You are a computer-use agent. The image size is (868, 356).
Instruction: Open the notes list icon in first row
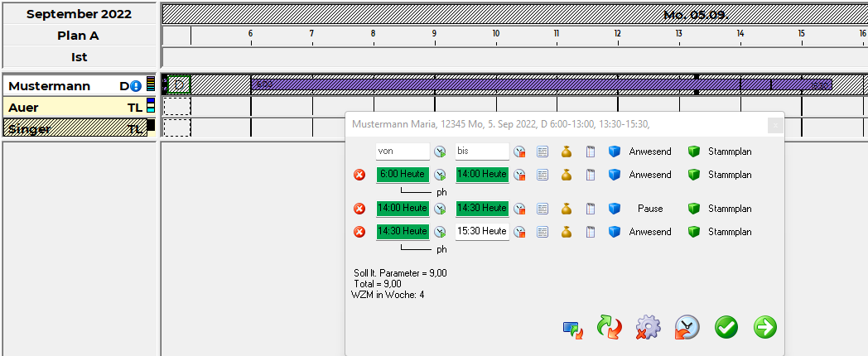[x=543, y=152]
